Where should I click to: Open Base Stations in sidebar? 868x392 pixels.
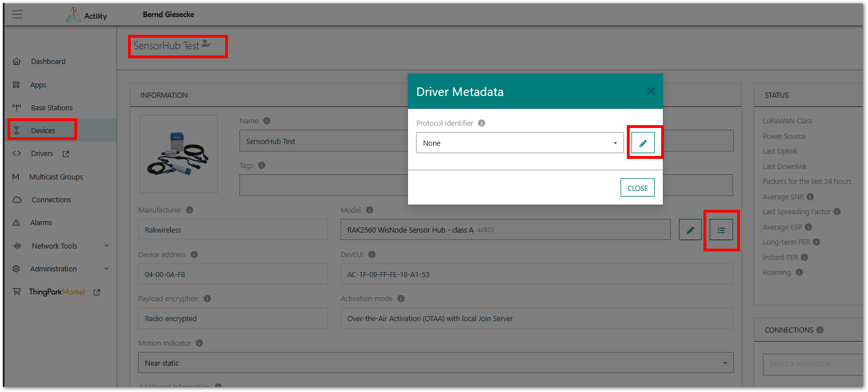click(x=52, y=107)
